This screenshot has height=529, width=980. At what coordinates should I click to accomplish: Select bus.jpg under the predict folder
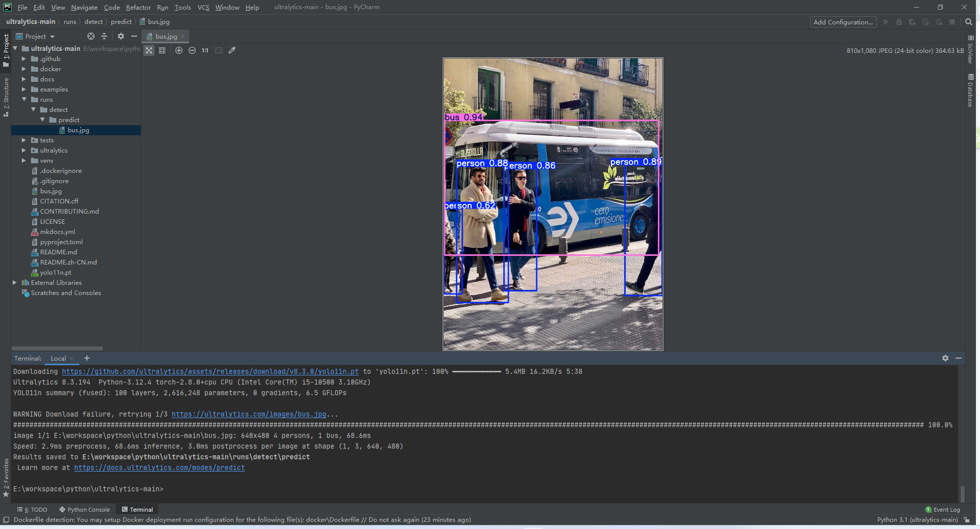pos(78,130)
